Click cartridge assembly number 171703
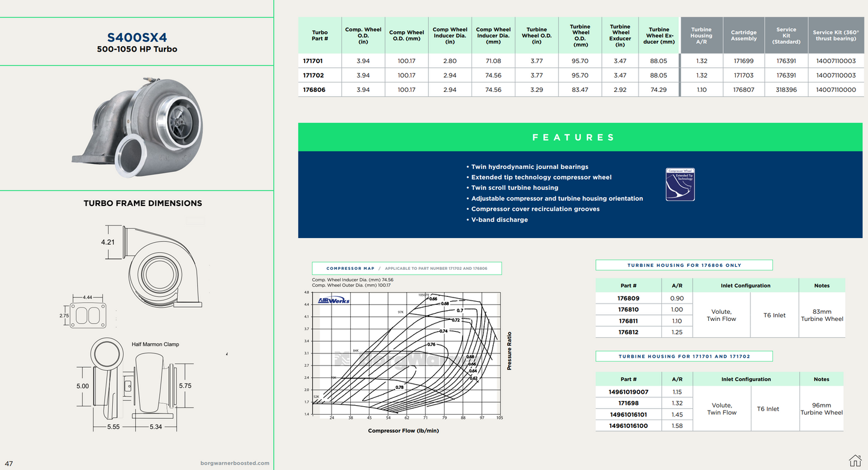 (x=744, y=75)
